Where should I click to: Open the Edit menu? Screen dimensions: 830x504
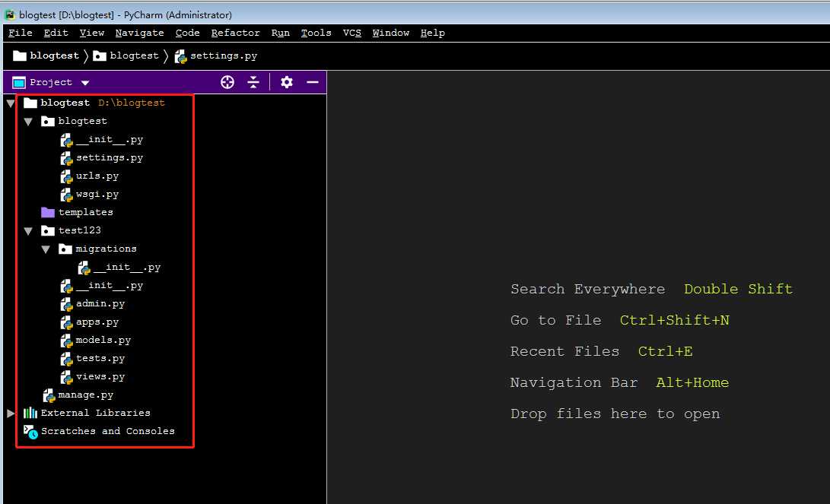coord(56,33)
